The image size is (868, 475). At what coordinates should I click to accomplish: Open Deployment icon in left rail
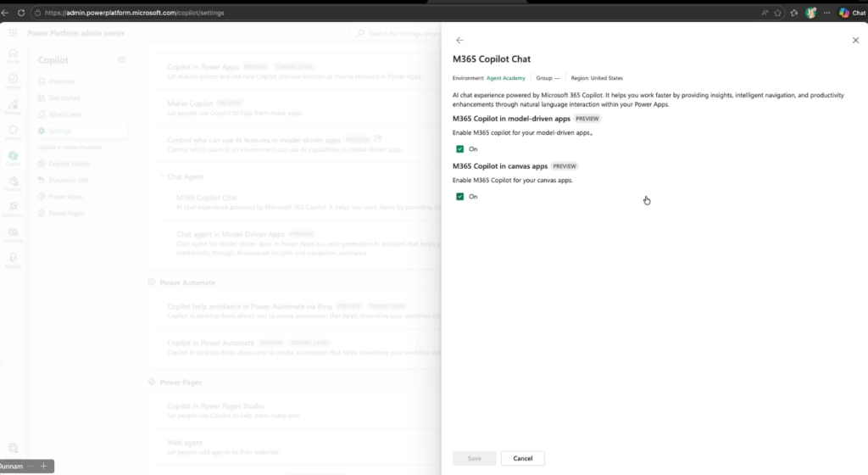tap(13, 209)
